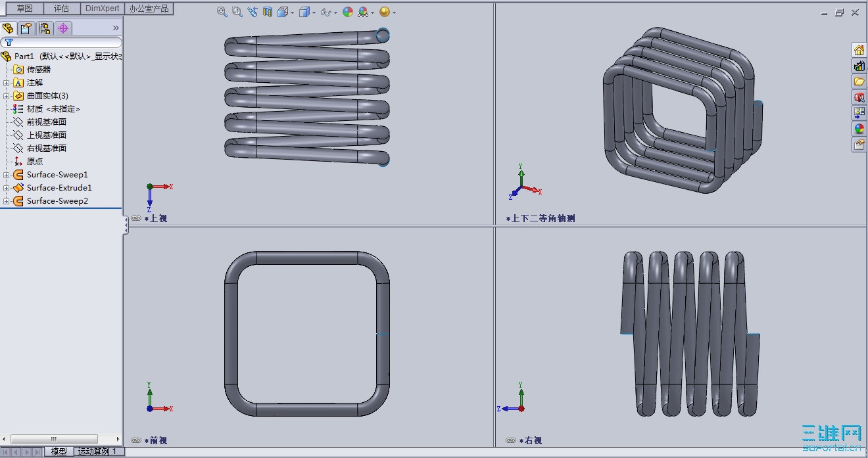Open SolidWorks Resources home icon in task pane
The image size is (868, 458).
(859, 50)
